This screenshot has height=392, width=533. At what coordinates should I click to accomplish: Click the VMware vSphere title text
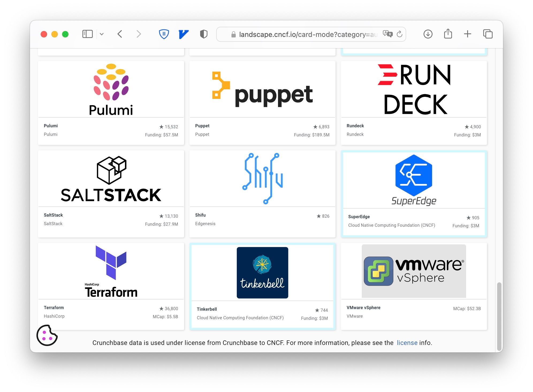pos(363,308)
